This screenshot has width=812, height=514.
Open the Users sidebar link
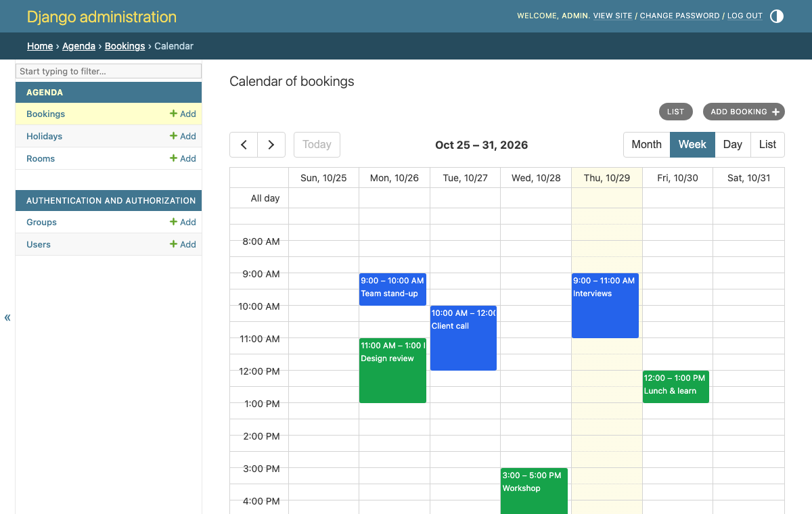[39, 244]
